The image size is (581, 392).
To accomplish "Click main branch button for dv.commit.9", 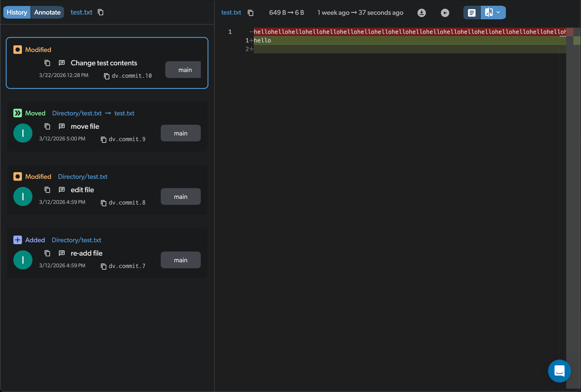I will [x=181, y=133].
